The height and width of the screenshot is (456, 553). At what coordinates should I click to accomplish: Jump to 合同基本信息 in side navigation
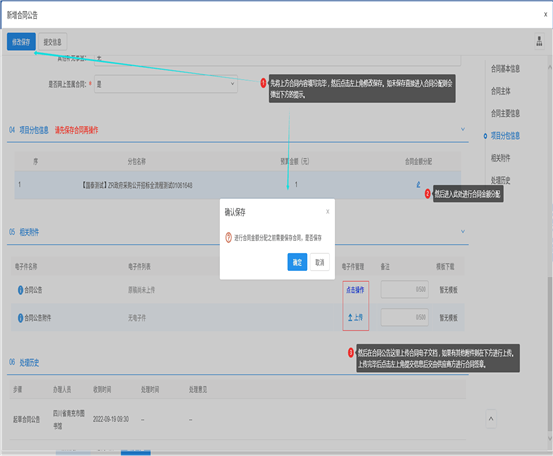[505, 69]
